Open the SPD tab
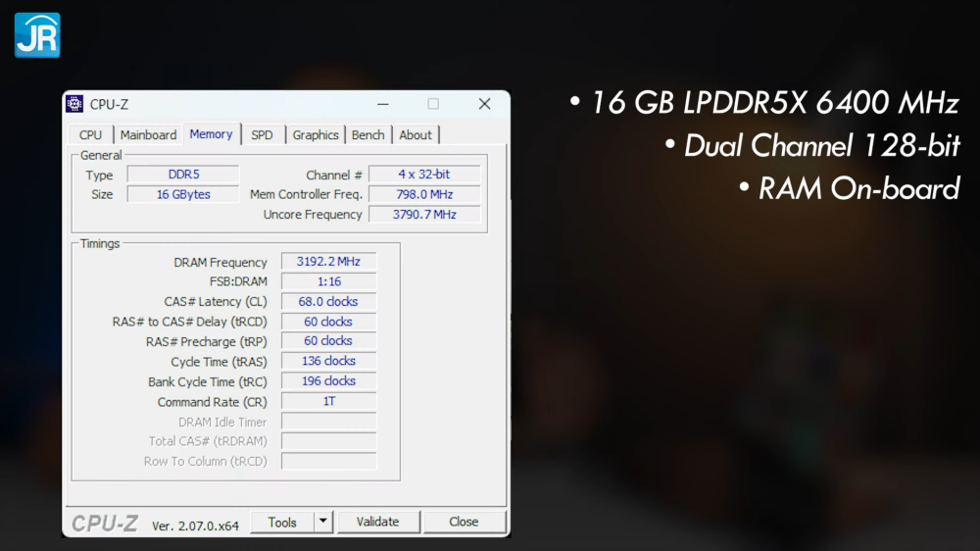 [262, 135]
